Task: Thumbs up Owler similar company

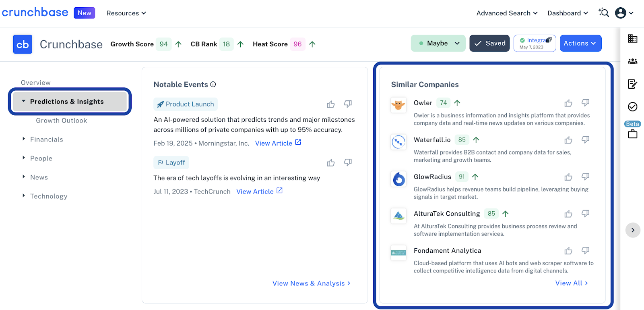Action: [568, 103]
